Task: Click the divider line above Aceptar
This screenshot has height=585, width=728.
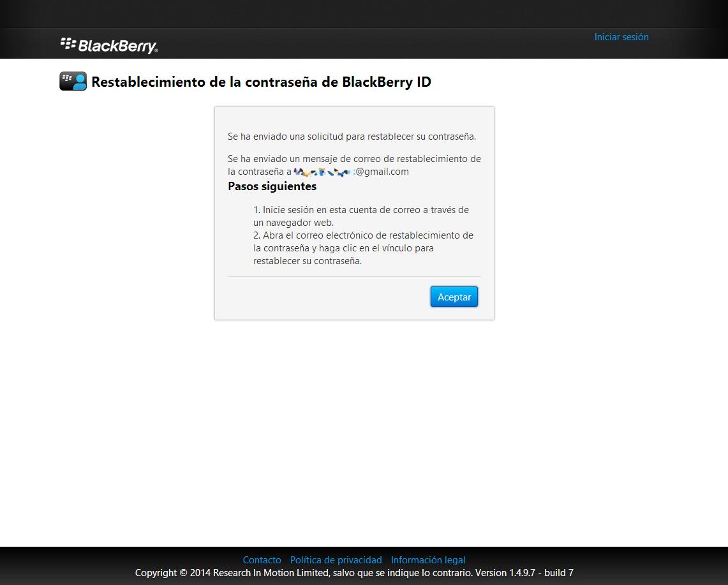Action: [354, 276]
